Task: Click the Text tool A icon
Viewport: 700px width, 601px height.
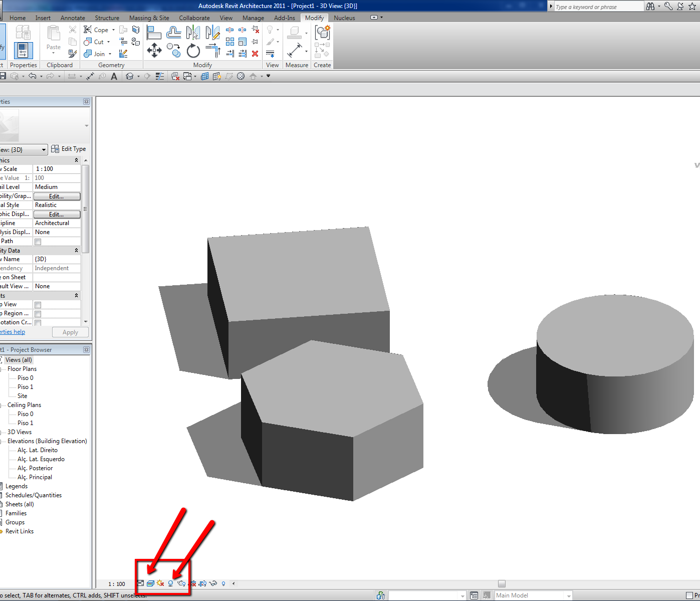Action: [114, 76]
